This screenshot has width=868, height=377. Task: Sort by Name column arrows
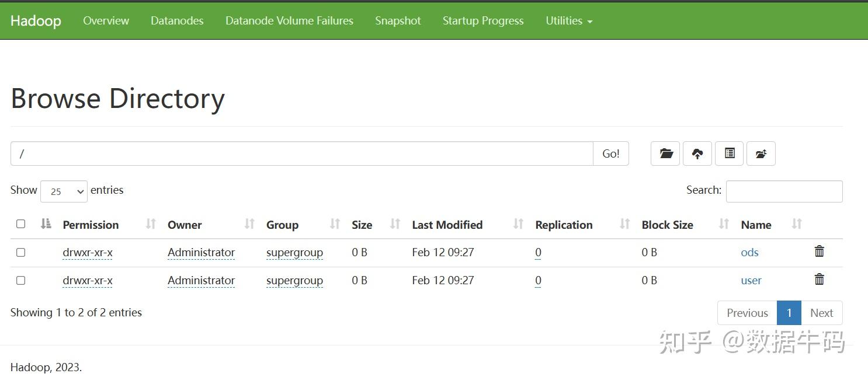point(797,224)
